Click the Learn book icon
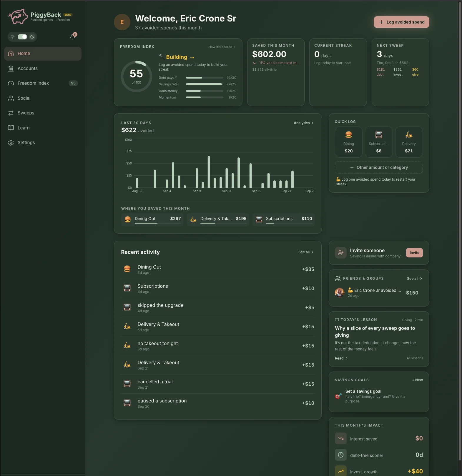 point(11,128)
